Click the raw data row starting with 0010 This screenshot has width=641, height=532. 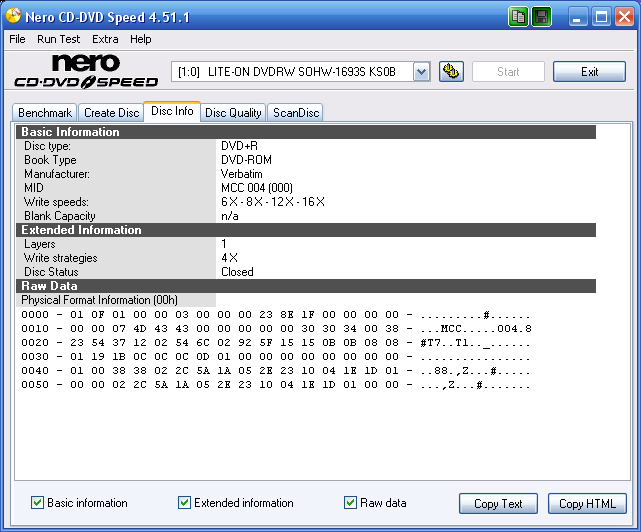click(x=276, y=329)
